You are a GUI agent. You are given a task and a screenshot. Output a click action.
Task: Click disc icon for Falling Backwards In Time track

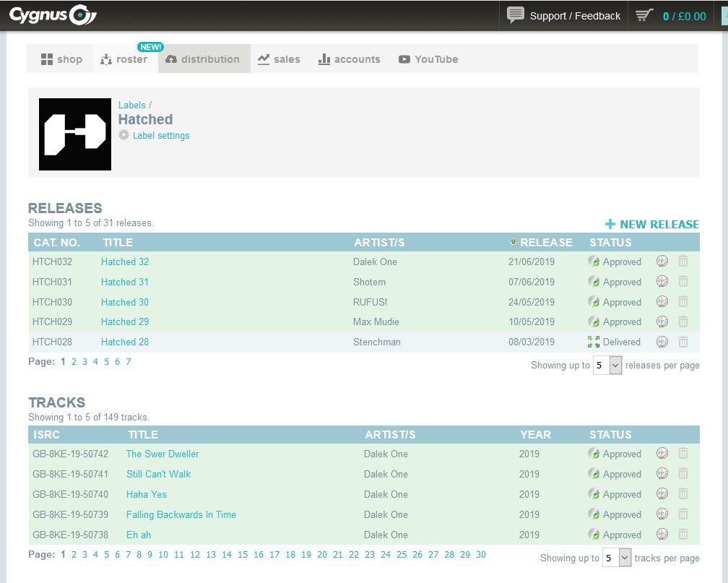coord(662,514)
